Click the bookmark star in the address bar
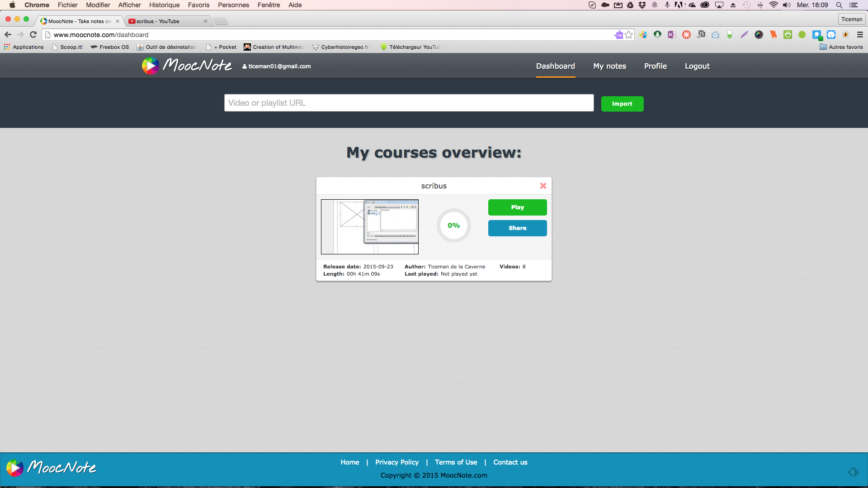 tap(629, 35)
